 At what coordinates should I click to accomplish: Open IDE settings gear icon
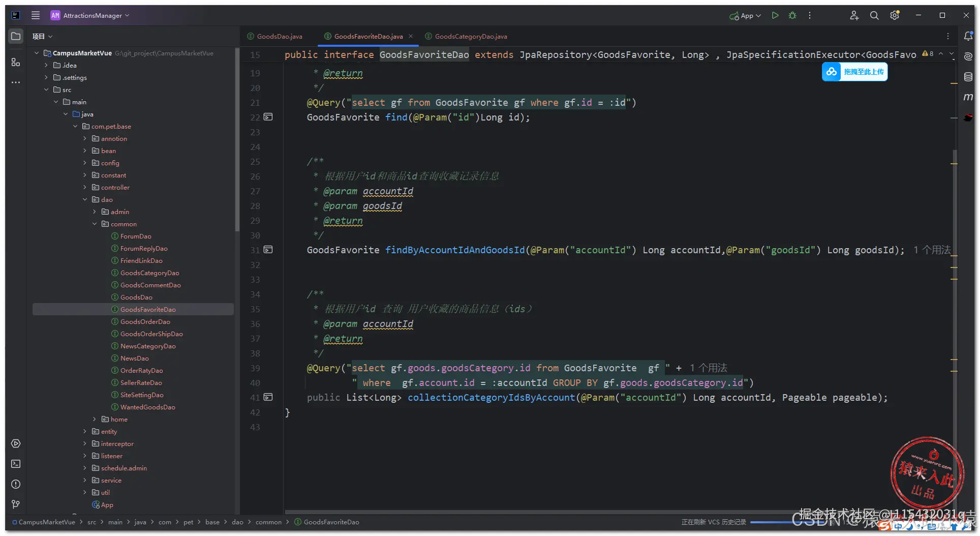coord(895,15)
